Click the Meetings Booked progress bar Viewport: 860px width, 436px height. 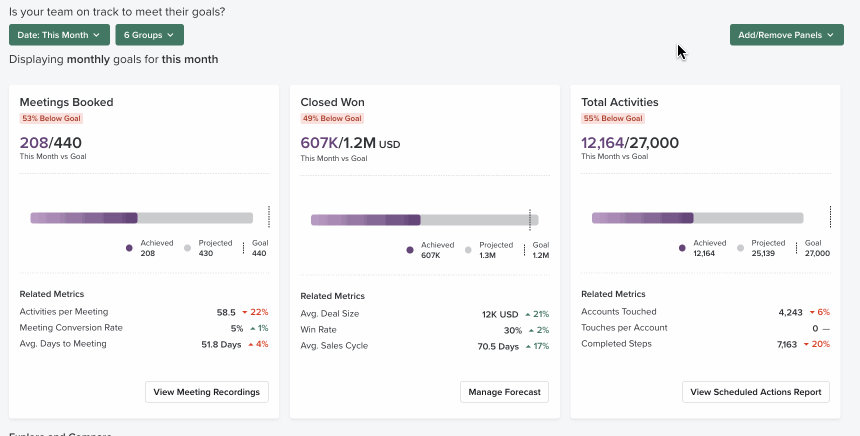(140, 218)
